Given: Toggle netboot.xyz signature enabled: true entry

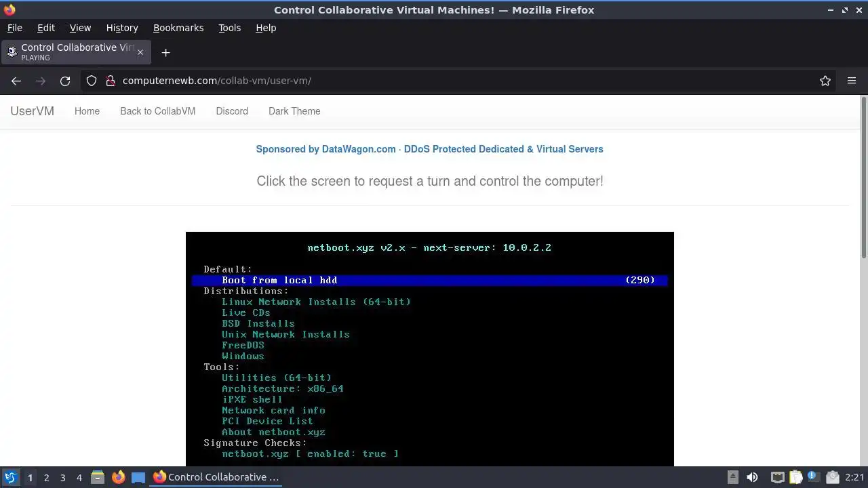Looking at the screenshot, I should pyautogui.click(x=310, y=453).
